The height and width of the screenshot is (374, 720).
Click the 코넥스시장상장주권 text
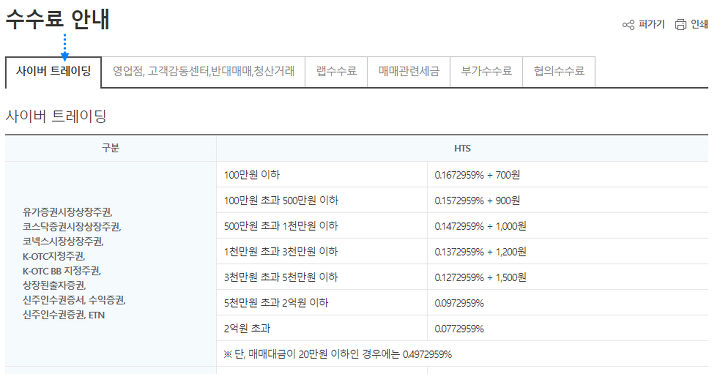[x=63, y=242]
